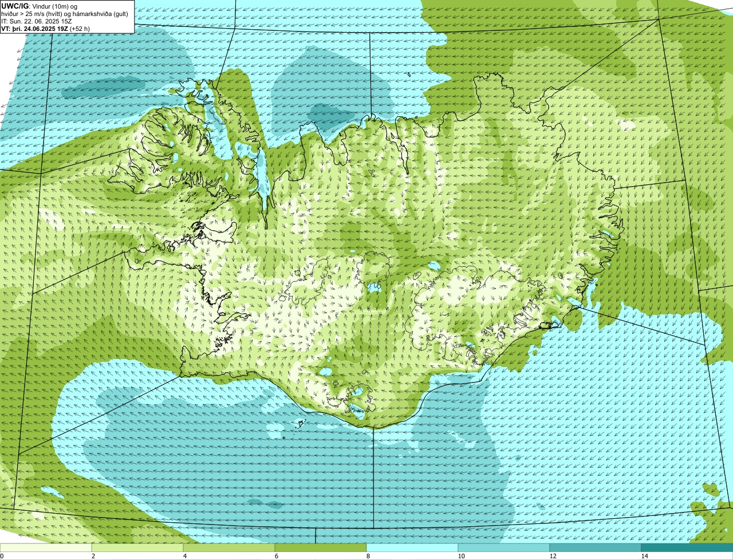Select the dark teal above-14 m/s legend swatch
The width and height of the screenshot is (733, 560).
[687, 547]
